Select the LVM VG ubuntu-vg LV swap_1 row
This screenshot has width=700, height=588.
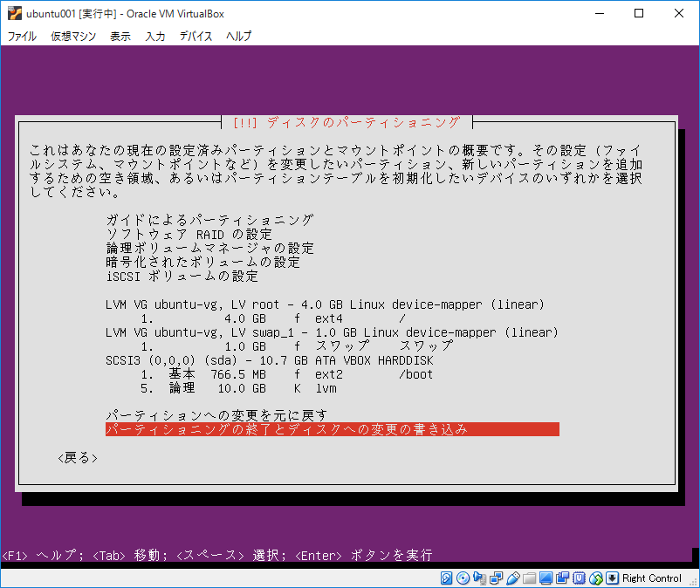coord(333,332)
